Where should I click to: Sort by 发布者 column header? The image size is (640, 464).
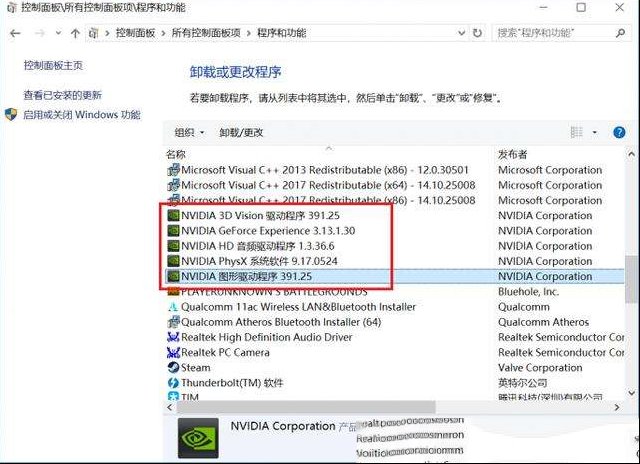coord(513,154)
